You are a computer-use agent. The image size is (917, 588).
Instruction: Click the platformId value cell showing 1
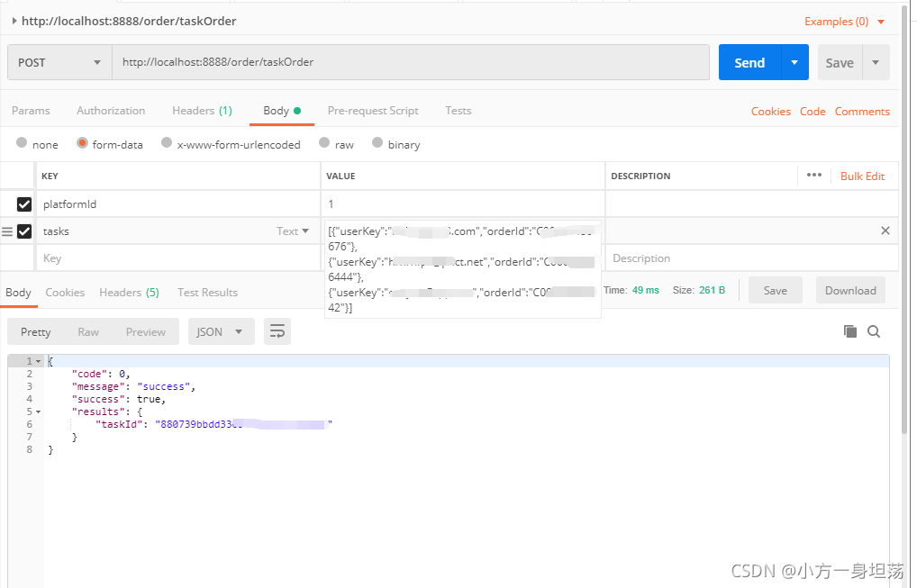463,204
